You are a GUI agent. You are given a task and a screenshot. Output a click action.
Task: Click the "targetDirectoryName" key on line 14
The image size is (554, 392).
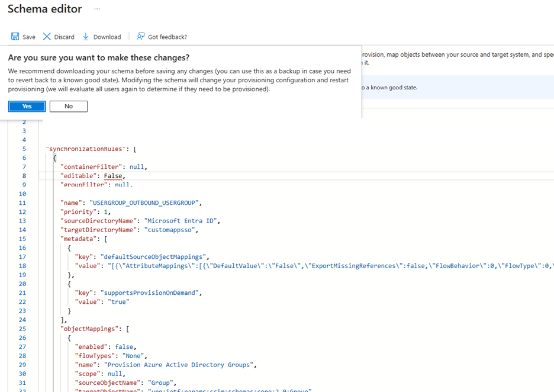(99, 230)
